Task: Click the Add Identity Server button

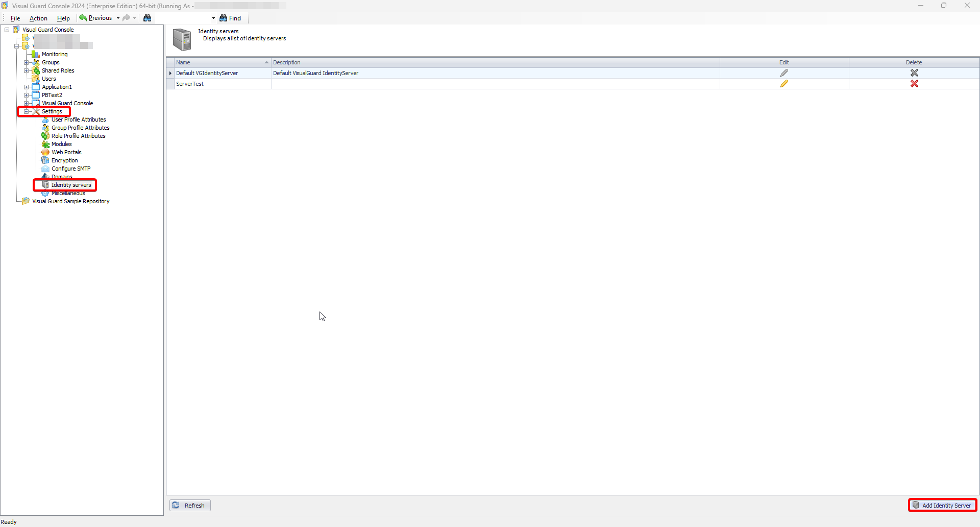Action: point(942,505)
